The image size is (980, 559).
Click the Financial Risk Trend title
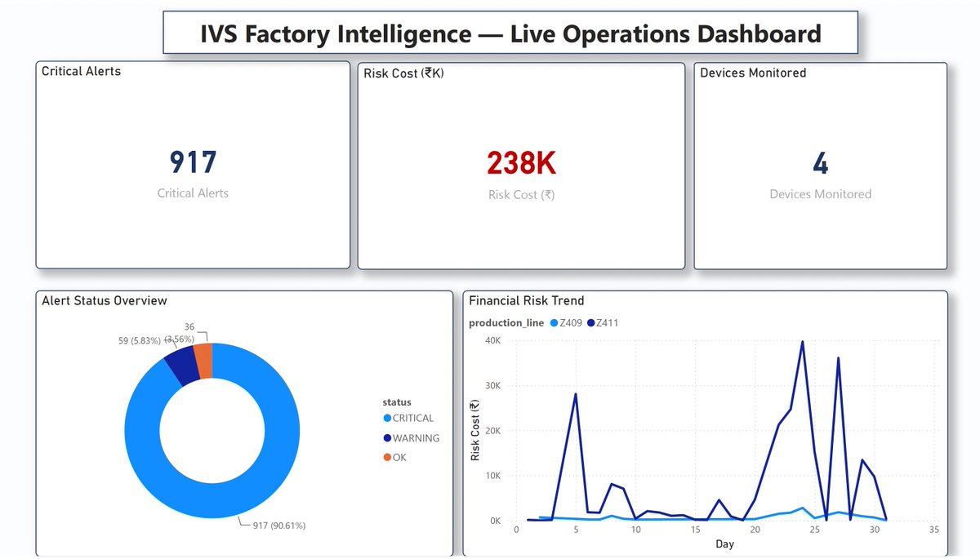527,300
